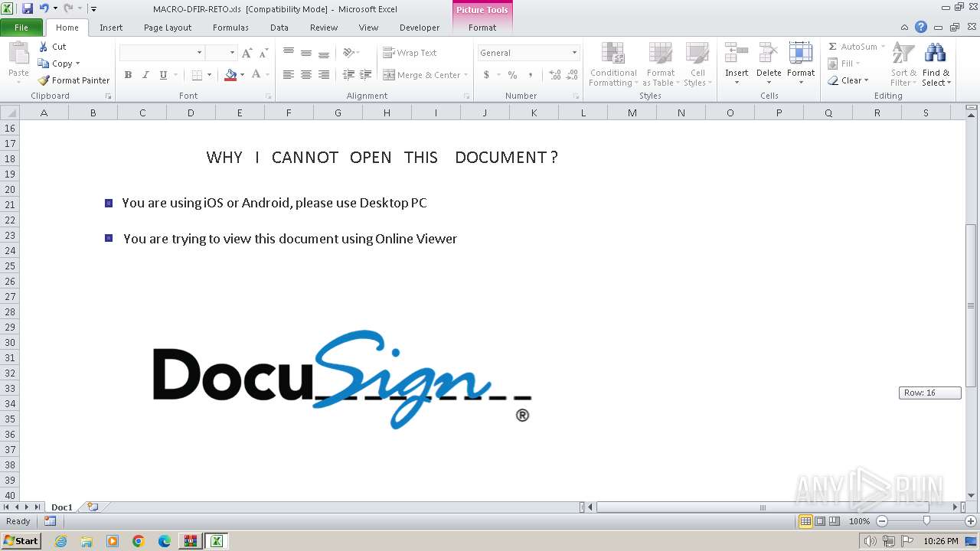980x551 pixels.
Task: Click Conditional Formatting button
Action: (x=612, y=65)
